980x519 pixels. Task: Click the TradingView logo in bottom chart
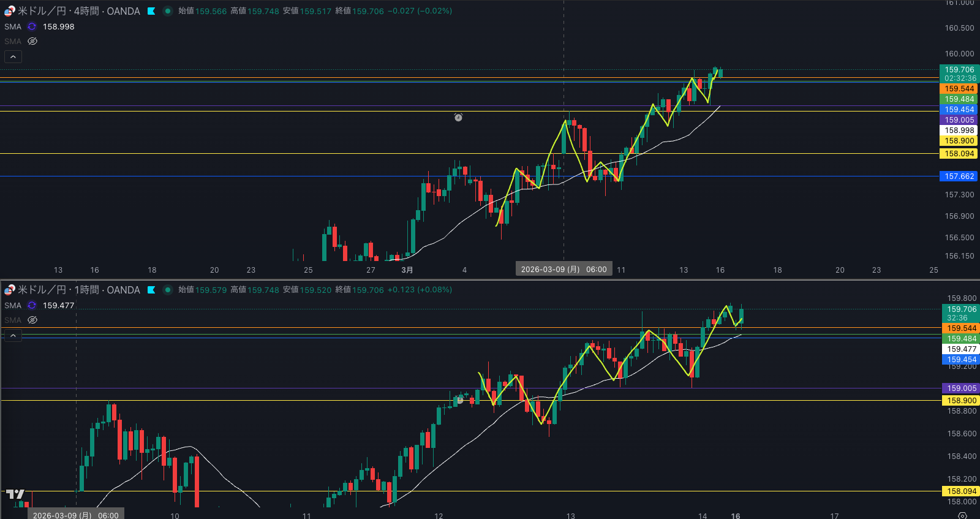tap(15, 494)
